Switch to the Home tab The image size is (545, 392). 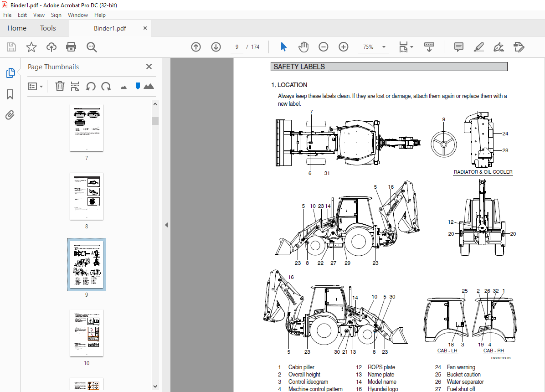coord(17,28)
